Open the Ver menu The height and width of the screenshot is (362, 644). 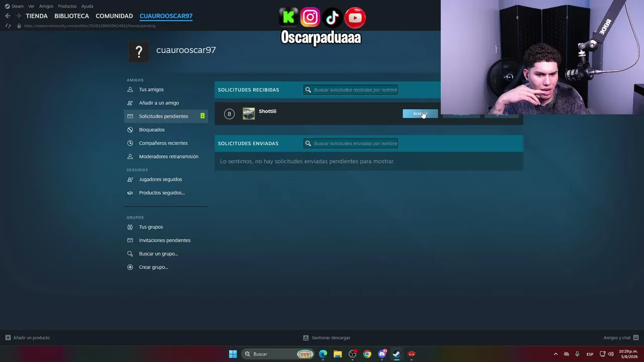coord(31,6)
